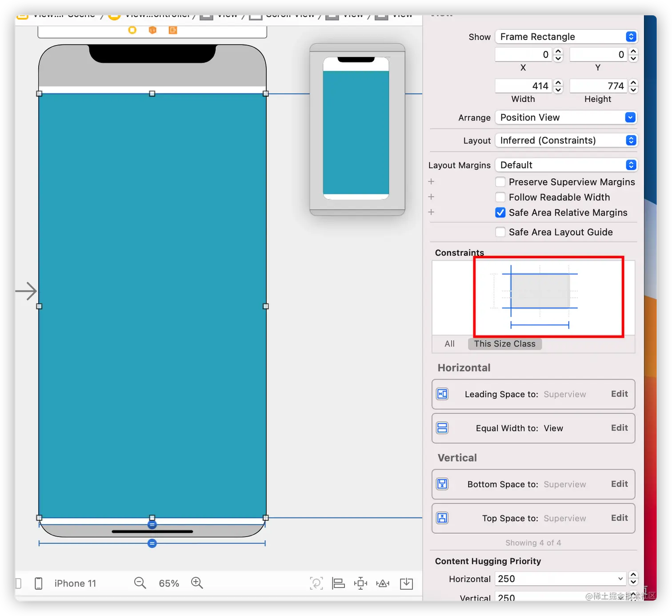Open the Layout Inferred (Constraints) dropdown

[566, 140]
